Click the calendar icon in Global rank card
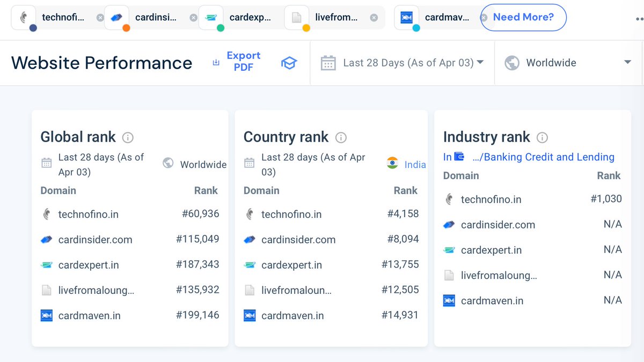644x362 pixels. click(47, 162)
